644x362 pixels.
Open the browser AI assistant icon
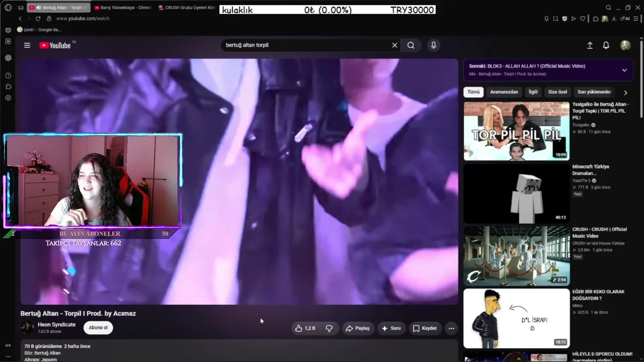[625, 19]
